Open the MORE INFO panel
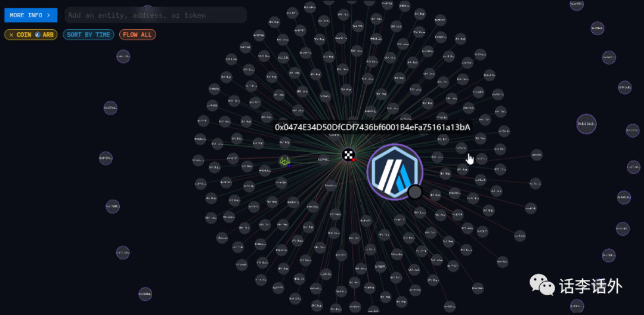The width and height of the screenshot is (644, 315). [x=30, y=15]
